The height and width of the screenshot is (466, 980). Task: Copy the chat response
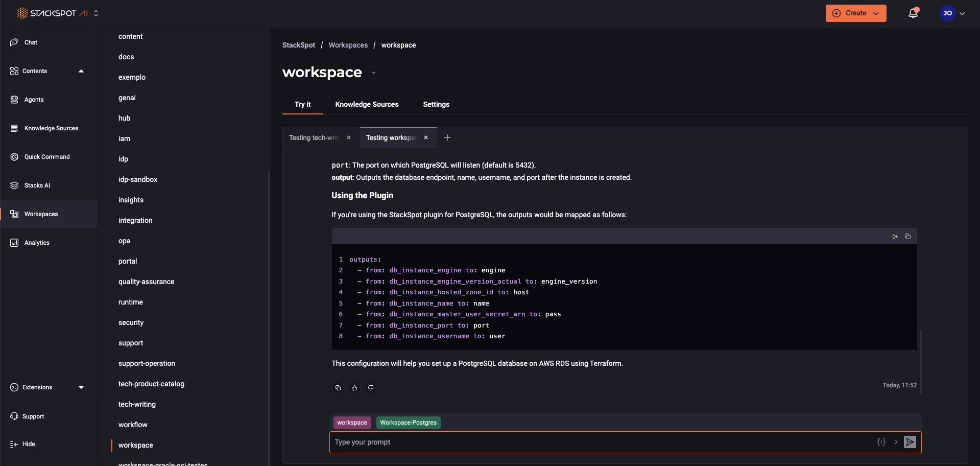338,388
